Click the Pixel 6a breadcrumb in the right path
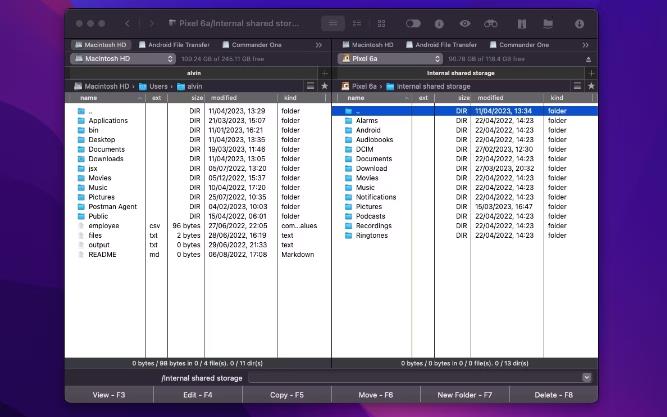Screen dimensions: 667x417 click(359, 86)
